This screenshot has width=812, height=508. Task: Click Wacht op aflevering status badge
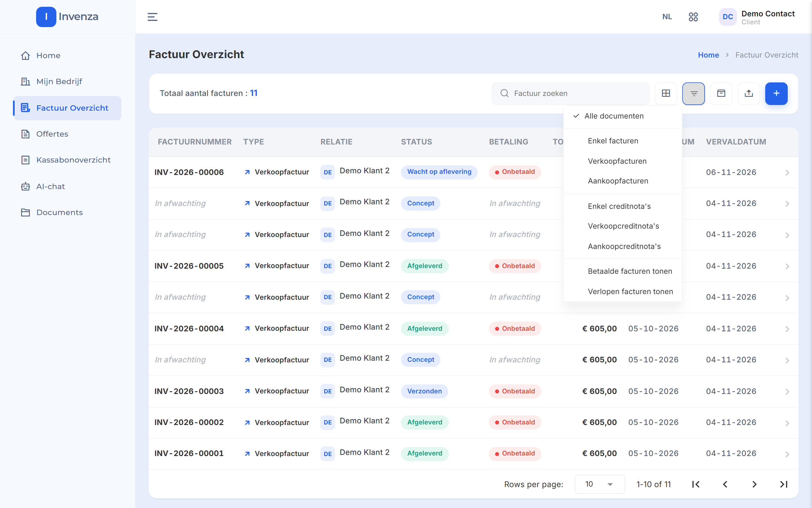point(439,172)
